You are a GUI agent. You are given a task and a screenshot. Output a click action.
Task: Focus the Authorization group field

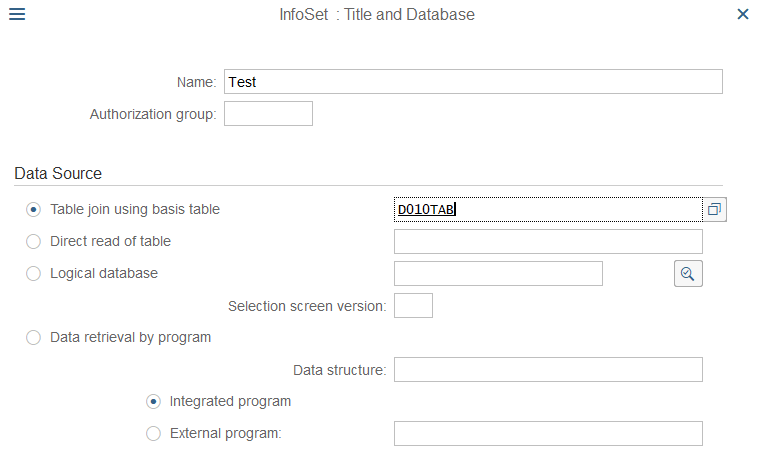click(x=268, y=114)
